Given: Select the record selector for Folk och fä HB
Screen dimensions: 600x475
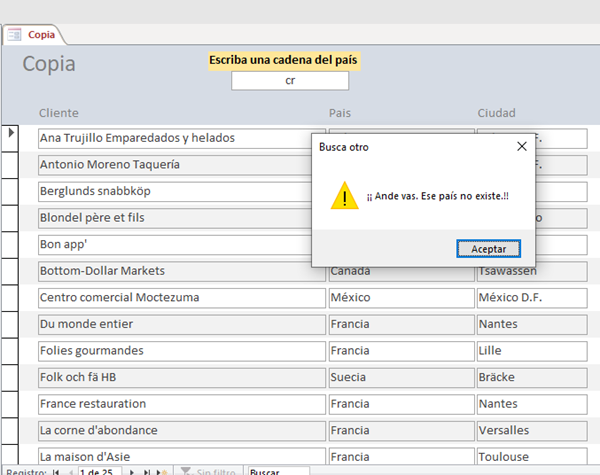Looking at the screenshot, I should click(10, 377).
